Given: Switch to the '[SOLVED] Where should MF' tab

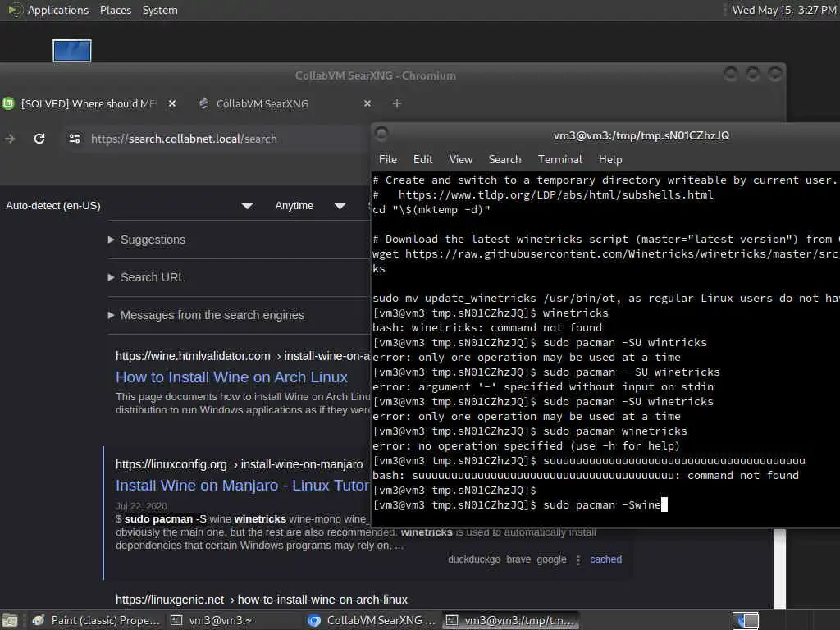Looking at the screenshot, I should [89, 103].
